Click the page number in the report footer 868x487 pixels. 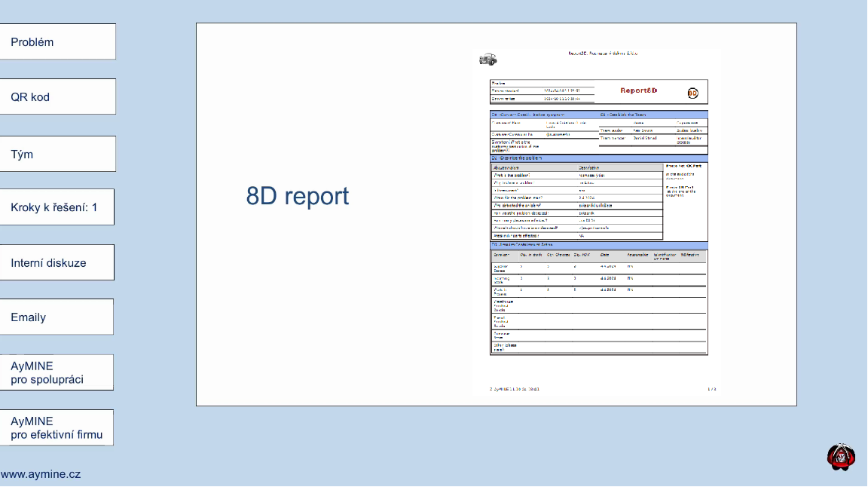point(711,389)
